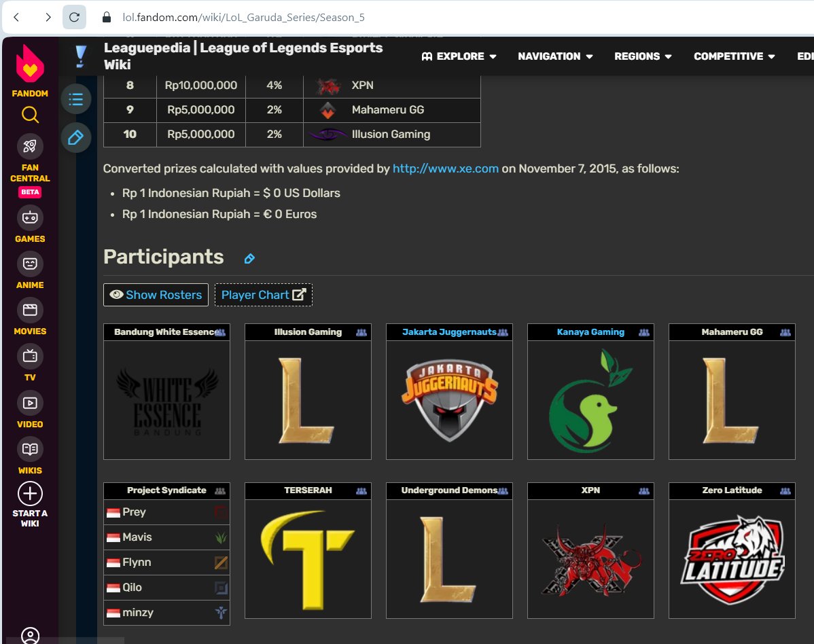Click the Rp10,000,000 prize cell

click(201, 86)
